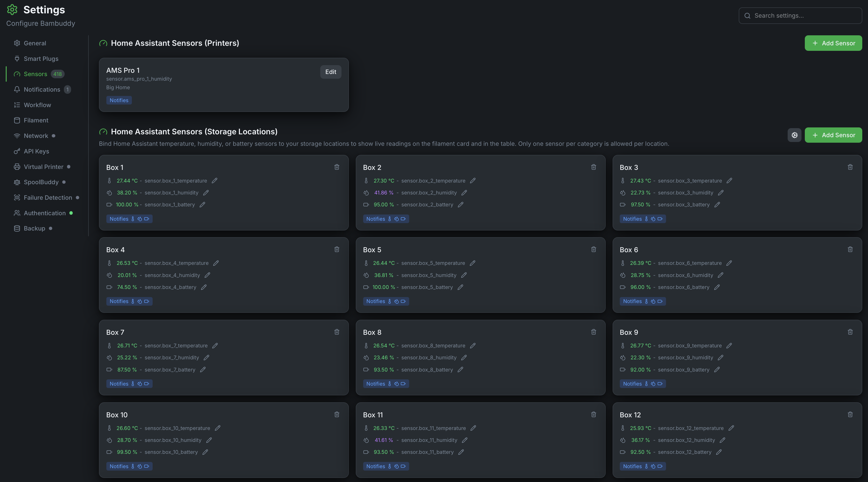Open storage sensors gear settings
Image resolution: width=868 pixels, height=482 pixels.
tap(795, 135)
